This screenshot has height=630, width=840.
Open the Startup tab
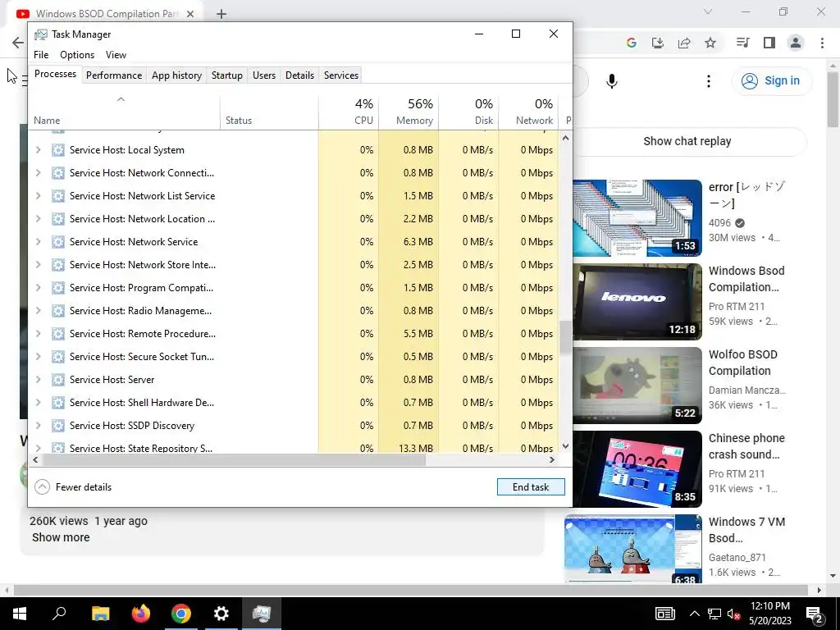tap(226, 75)
